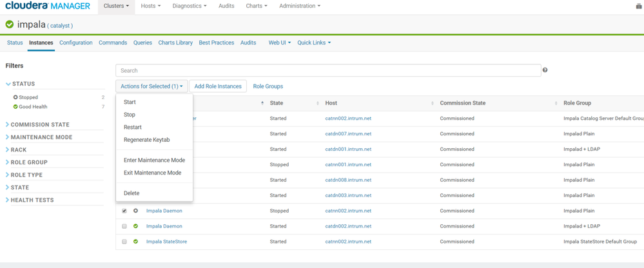Open the briefcase icon in top-right corner

click(639, 6)
